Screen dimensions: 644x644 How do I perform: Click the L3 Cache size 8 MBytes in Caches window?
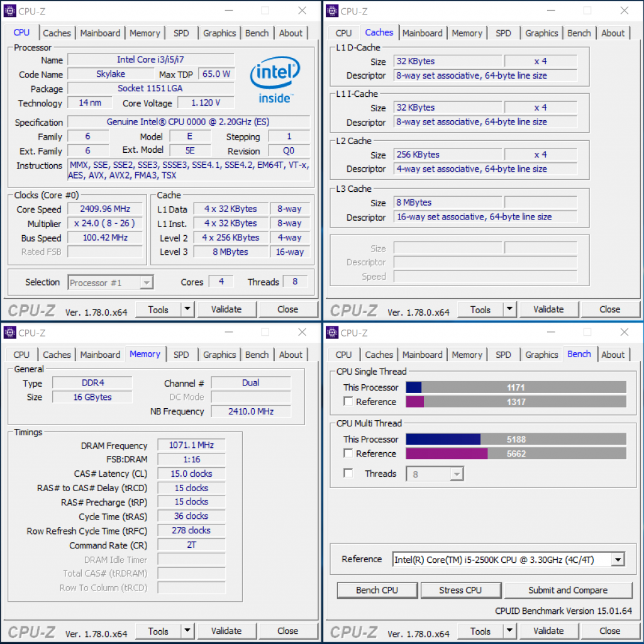coord(448,203)
